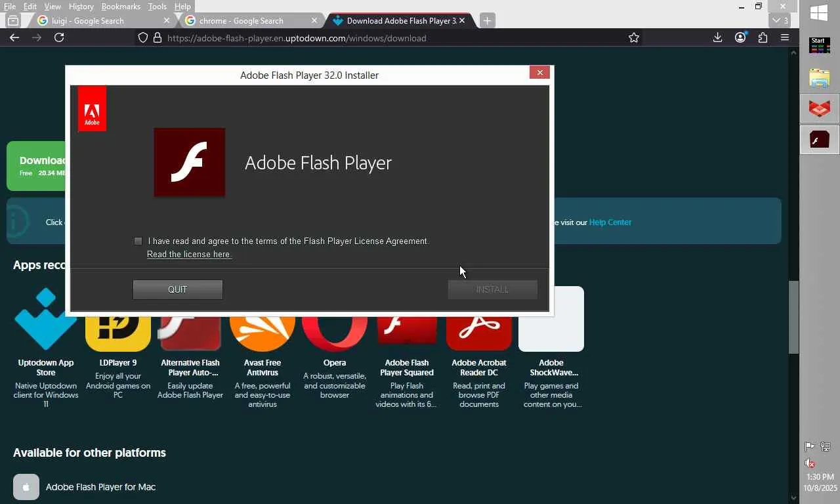The image size is (840, 504).
Task: Open the 'Read the license here' link
Action: (x=189, y=255)
